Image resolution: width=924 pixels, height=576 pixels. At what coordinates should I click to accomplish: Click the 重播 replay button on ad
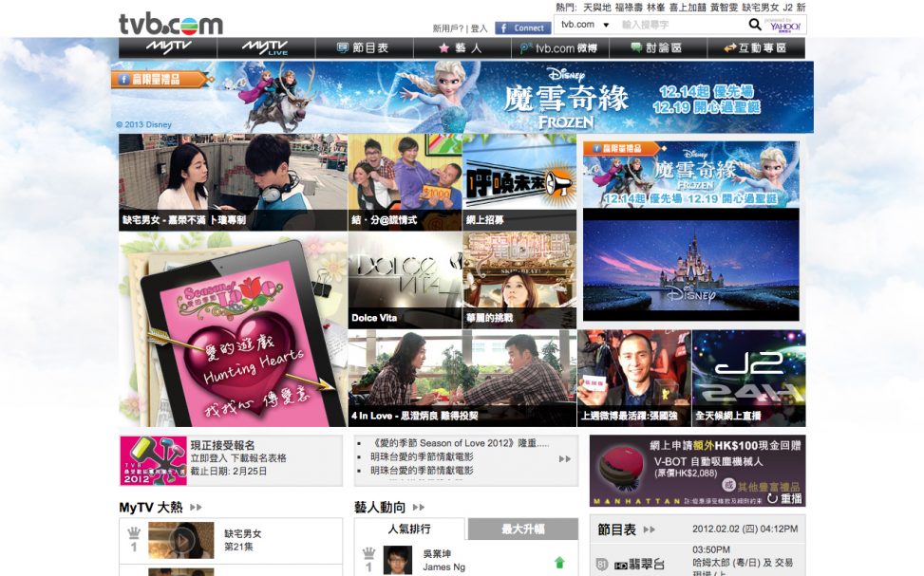click(785, 498)
